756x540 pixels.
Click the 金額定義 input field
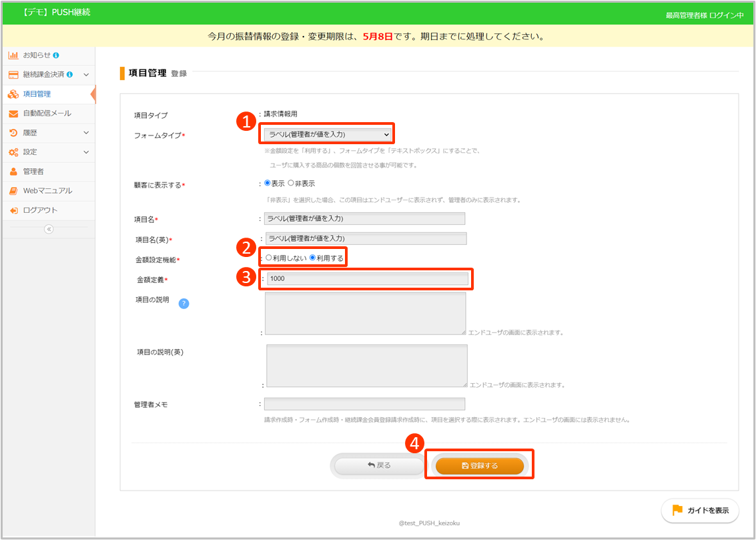pyautogui.click(x=367, y=278)
